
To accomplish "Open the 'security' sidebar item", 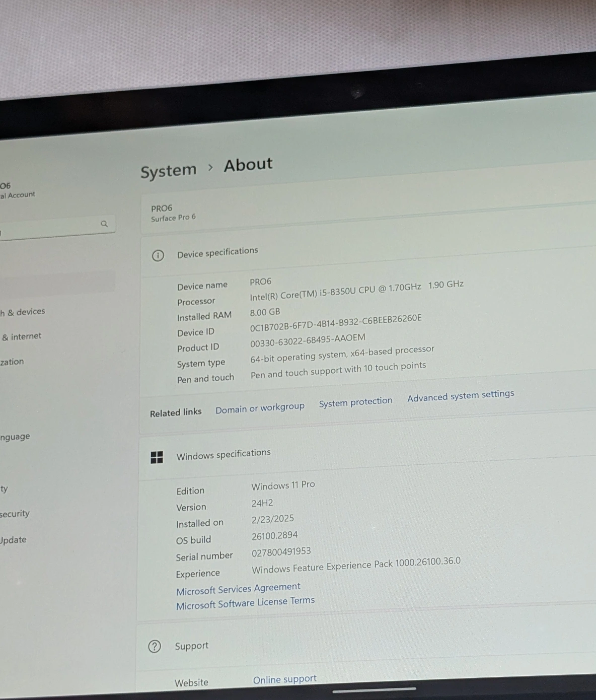I will [x=15, y=514].
